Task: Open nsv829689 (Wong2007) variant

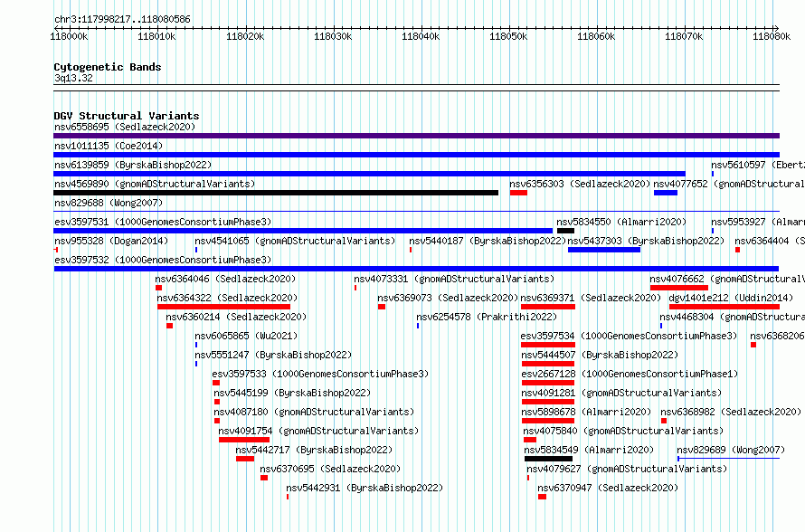Action: (x=731, y=450)
